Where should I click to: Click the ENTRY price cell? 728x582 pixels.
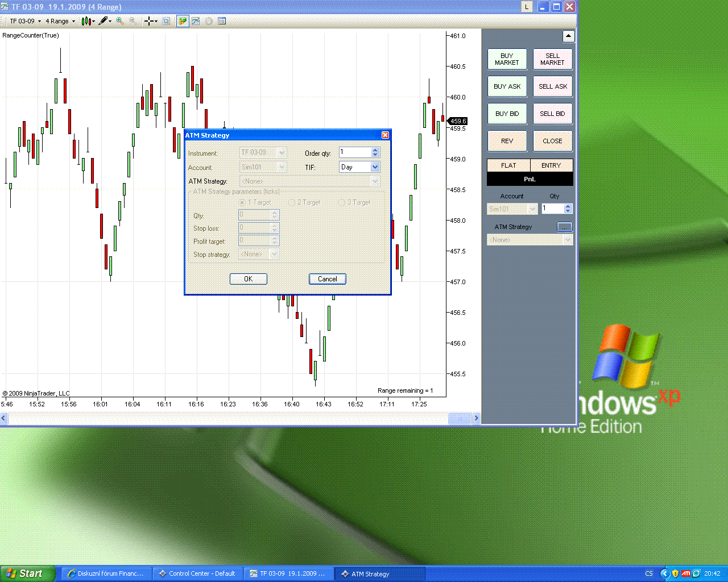pyautogui.click(x=551, y=165)
